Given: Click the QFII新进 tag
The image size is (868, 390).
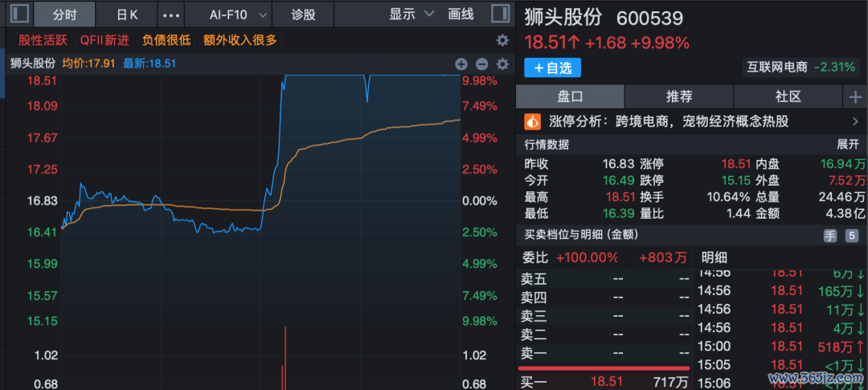Looking at the screenshot, I should (x=104, y=40).
